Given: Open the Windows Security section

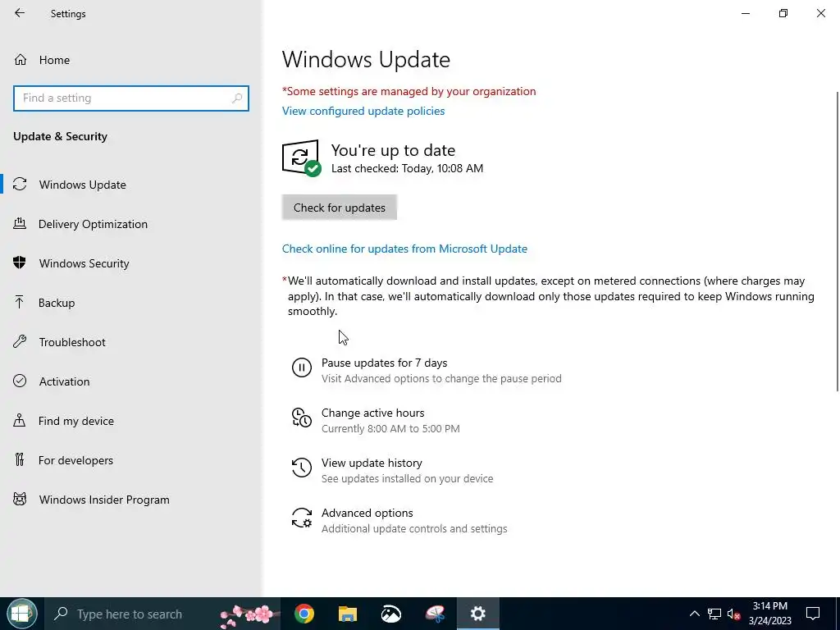Looking at the screenshot, I should point(131,263).
